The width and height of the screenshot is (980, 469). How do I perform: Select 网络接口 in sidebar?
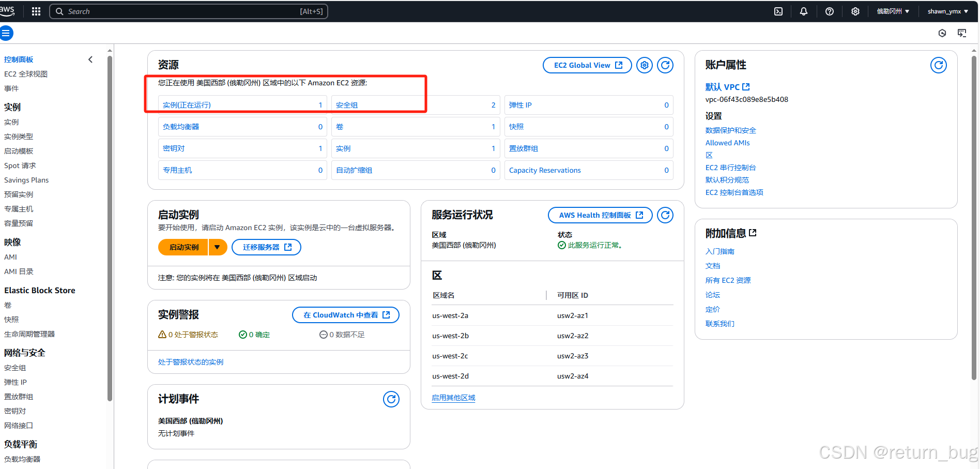tap(19, 426)
